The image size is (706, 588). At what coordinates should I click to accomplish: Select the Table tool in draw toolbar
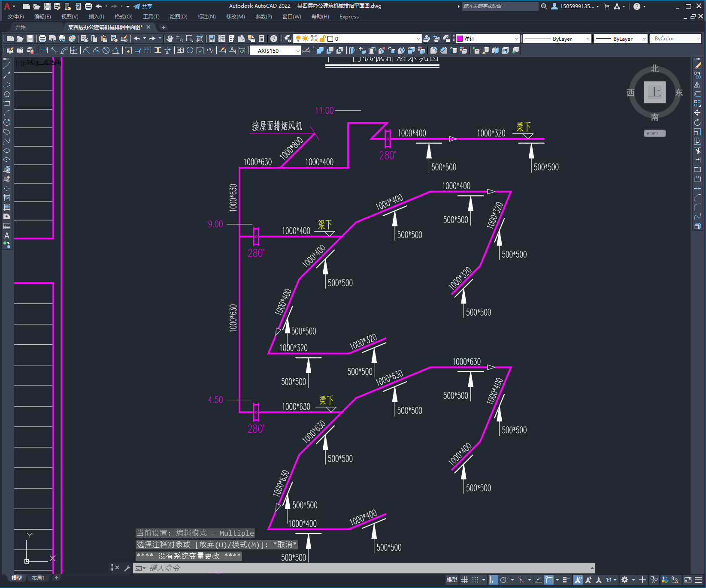point(7,226)
